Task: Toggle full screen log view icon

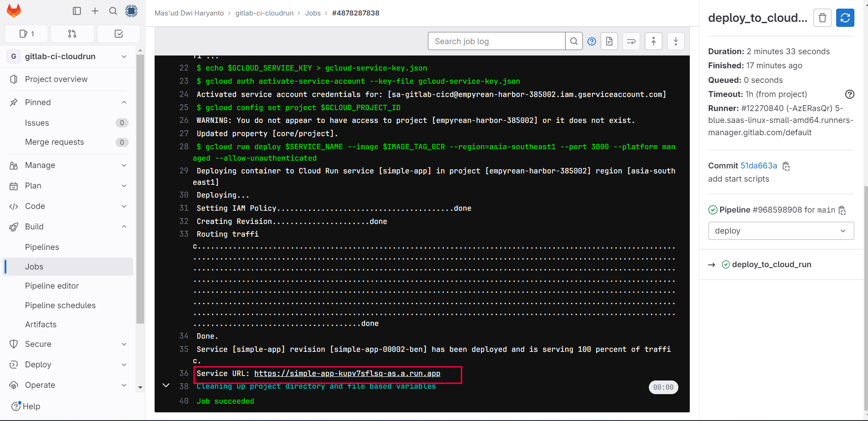Action: (631, 41)
